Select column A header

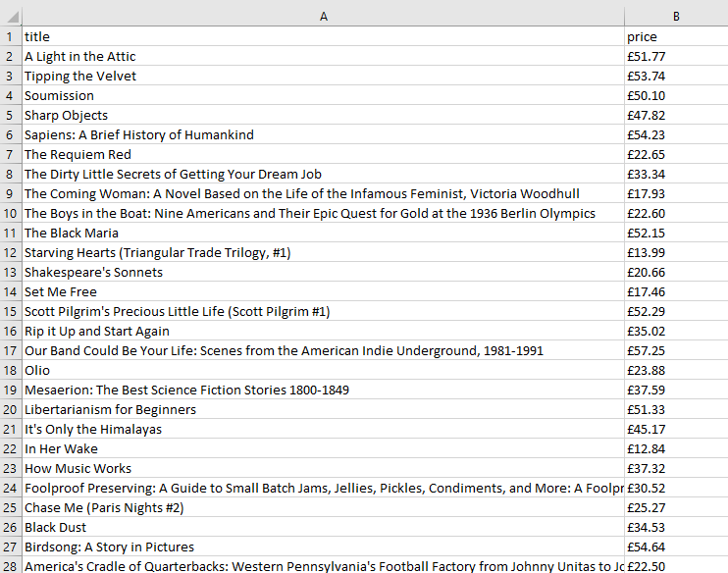click(x=323, y=17)
